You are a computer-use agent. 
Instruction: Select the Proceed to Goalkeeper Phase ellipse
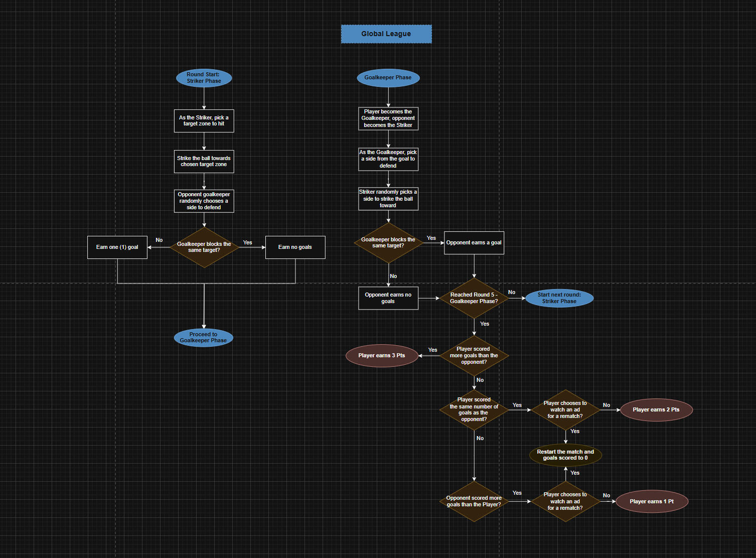click(203, 338)
